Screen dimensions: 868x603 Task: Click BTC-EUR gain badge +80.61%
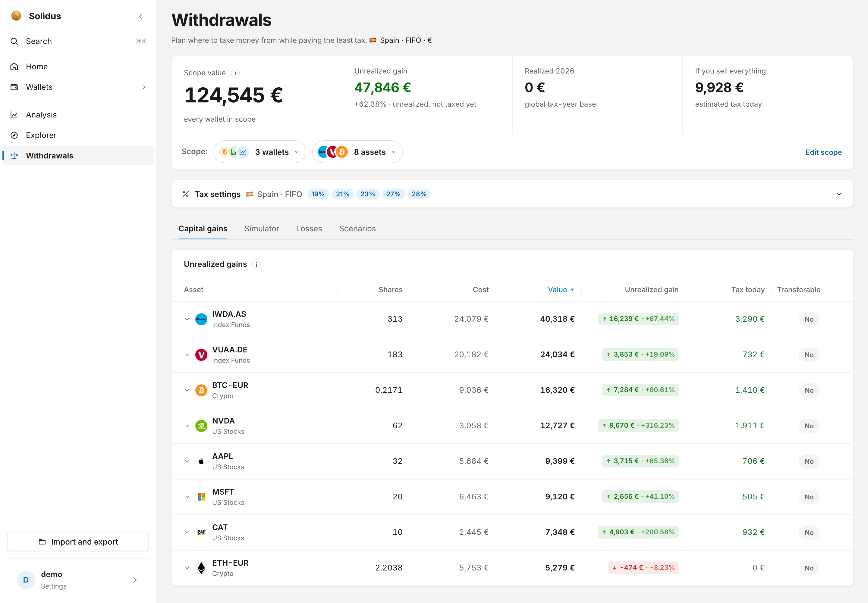click(x=640, y=390)
